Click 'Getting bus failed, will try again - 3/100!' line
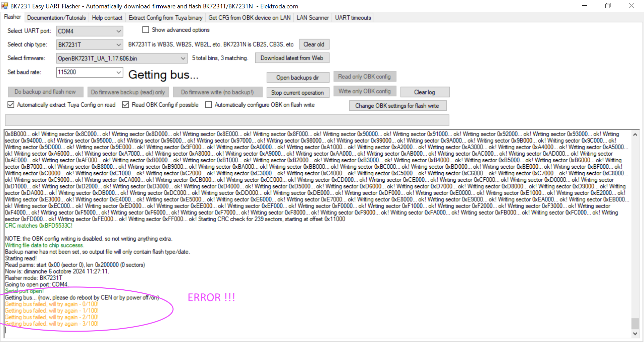 pyautogui.click(x=52, y=324)
